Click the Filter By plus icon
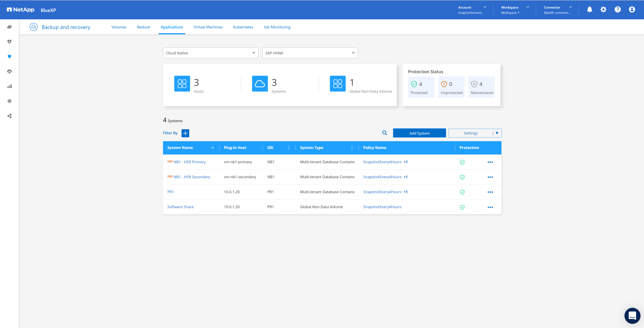 pos(185,133)
